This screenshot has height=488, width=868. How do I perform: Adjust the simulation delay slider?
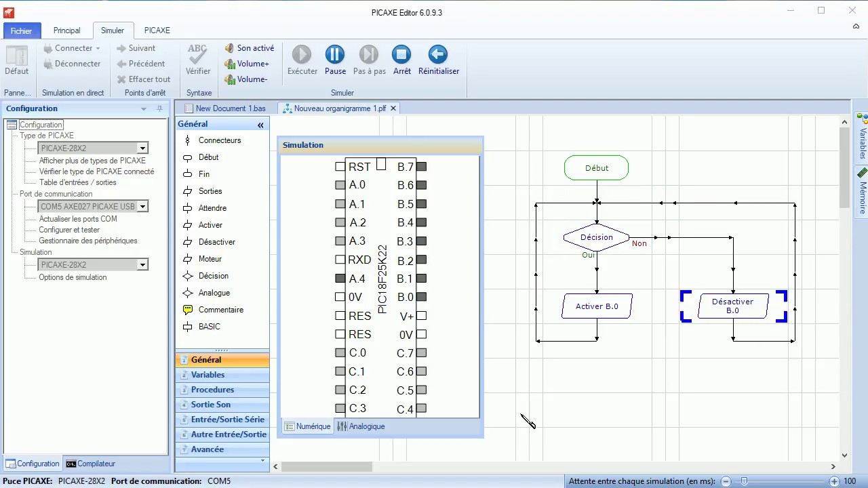[745, 481]
